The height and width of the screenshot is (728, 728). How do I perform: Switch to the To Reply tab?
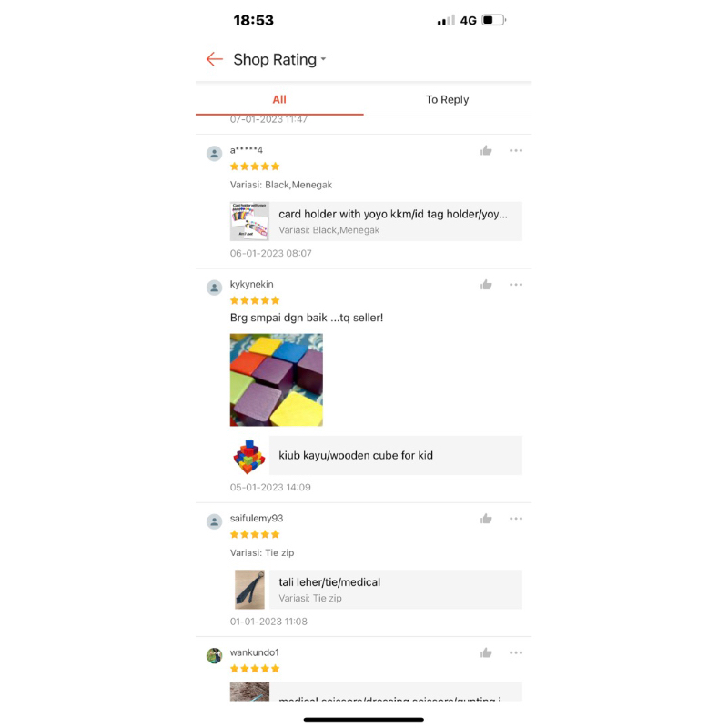pyautogui.click(x=447, y=99)
